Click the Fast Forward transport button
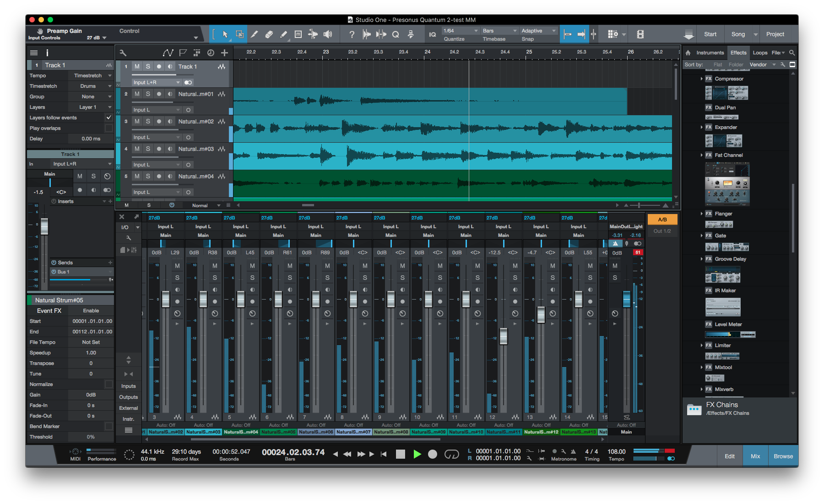Viewport: 824px width, 504px height. point(361,454)
